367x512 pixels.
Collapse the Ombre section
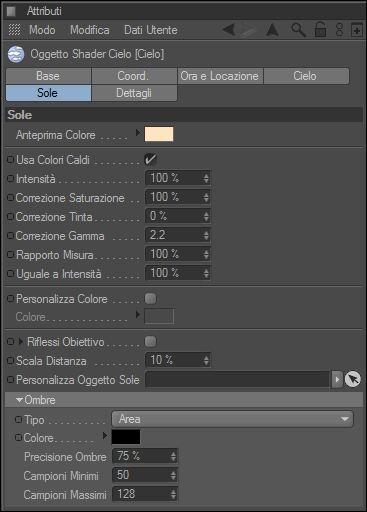[x=20, y=400]
